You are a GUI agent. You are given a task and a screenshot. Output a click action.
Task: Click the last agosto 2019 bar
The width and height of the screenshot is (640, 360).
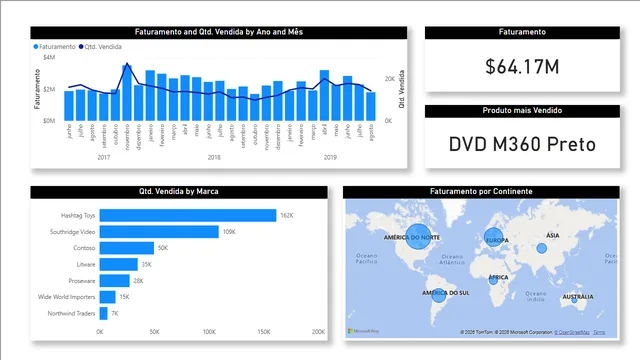pyautogui.click(x=371, y=107)
